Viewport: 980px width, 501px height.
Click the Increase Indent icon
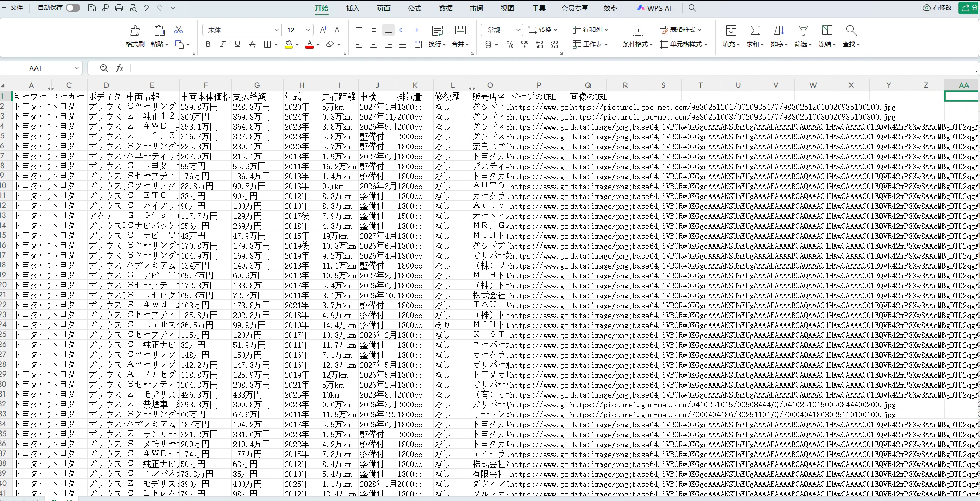tap(417, 30)
